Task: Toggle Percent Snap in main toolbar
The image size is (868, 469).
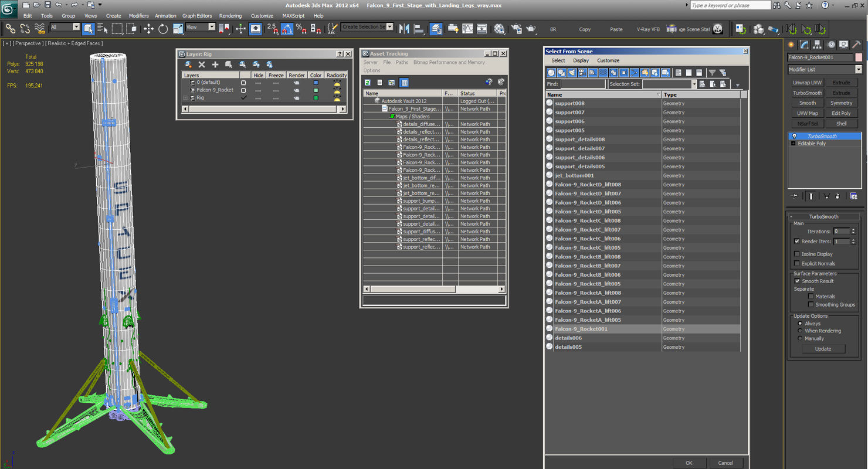Action: (301, 29)
